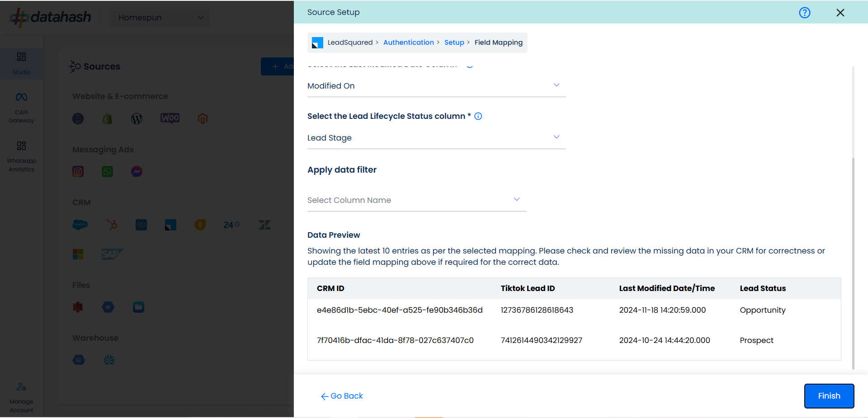Click the Field Mapping breadcrumb step
Viewport: 868px width, 418px height.
[x=499, y=42]
